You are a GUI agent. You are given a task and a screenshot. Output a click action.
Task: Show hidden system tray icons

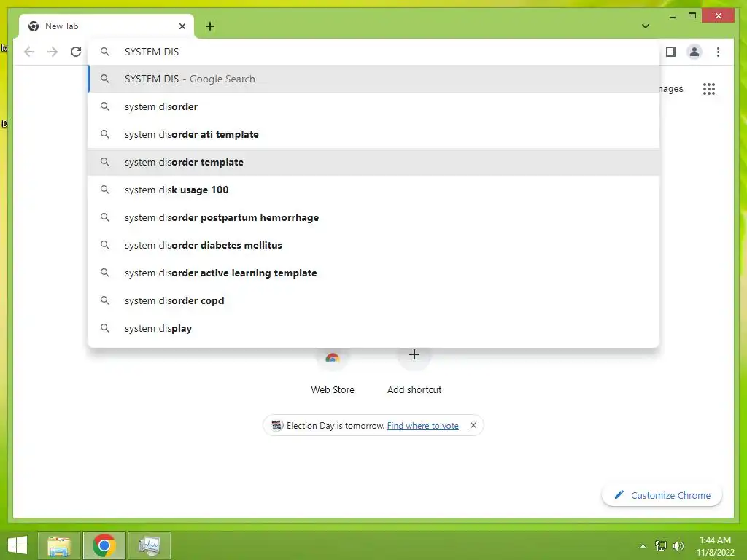[643, 546]
